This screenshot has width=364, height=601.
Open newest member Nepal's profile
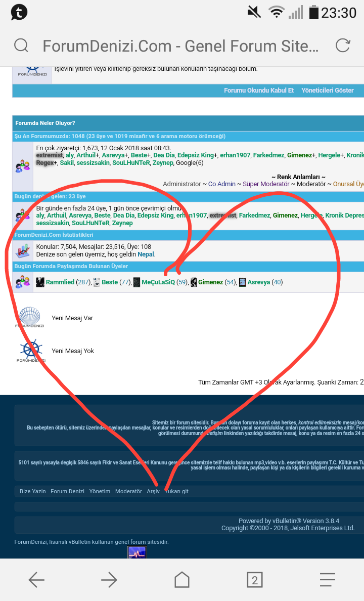(146, 254)
